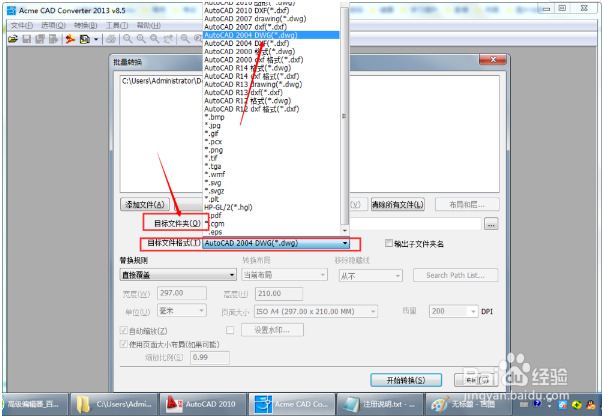Open the C:\Users\Admi... folder taskbar item
The width and height of the screenshot is (602, 417).
pos(114,404)
